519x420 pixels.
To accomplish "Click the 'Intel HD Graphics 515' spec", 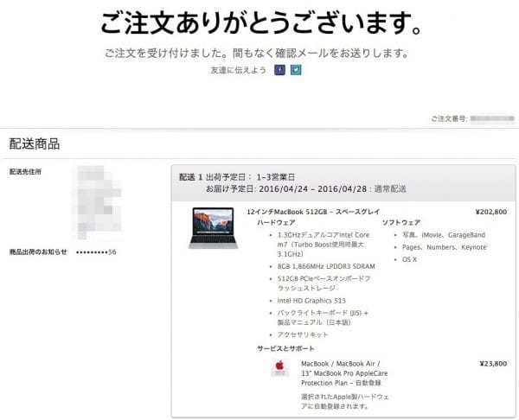I will point(311,301).
